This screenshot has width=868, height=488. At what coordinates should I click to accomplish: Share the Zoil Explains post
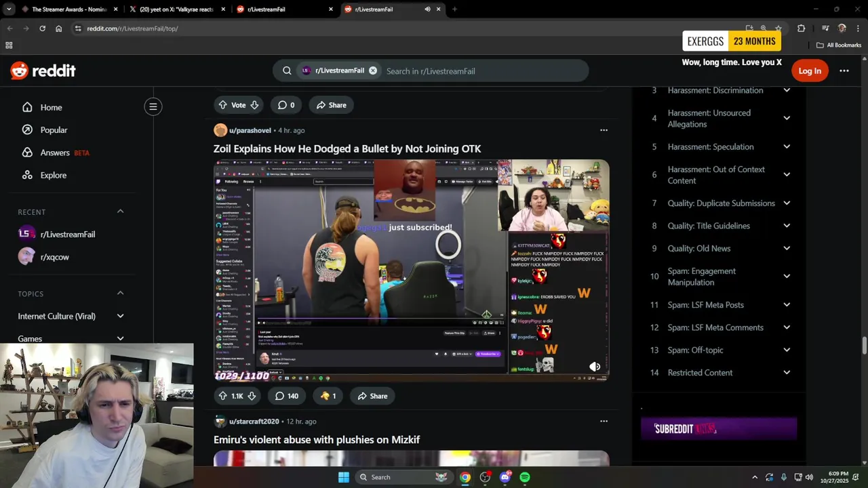pyautogui.click(x=373, y=396)
